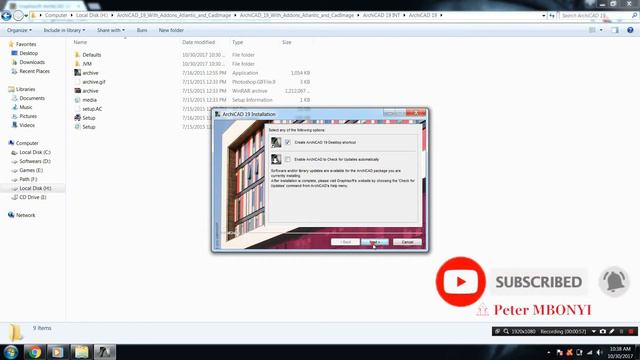Select the Defaults folder
This screenshot has height=360, width=640.
coord(91,55)
